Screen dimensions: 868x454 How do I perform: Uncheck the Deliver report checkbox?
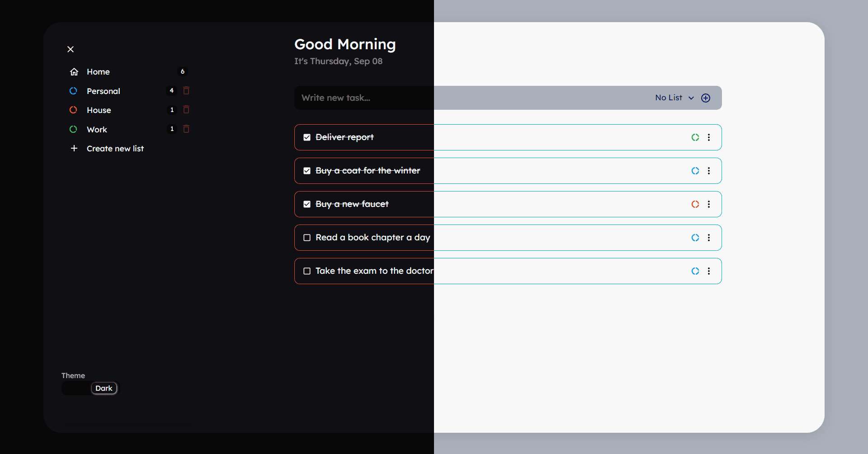tap(307, 137)
